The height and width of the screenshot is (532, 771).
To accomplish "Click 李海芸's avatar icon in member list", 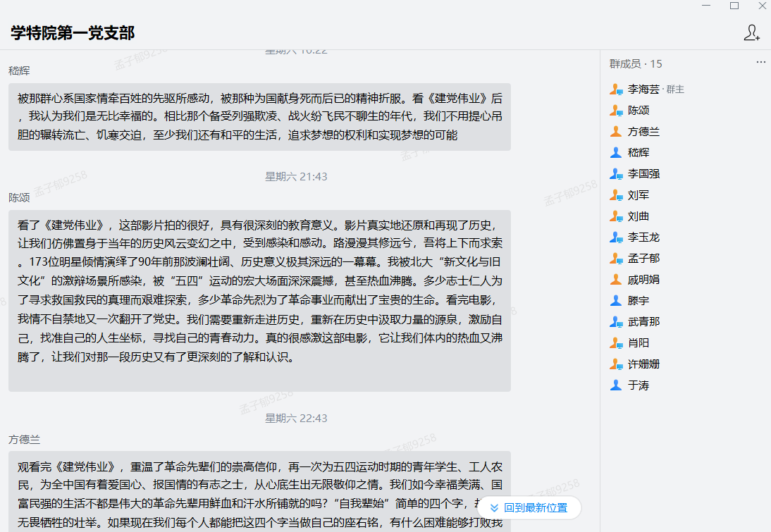I will [x=616, y=89].
